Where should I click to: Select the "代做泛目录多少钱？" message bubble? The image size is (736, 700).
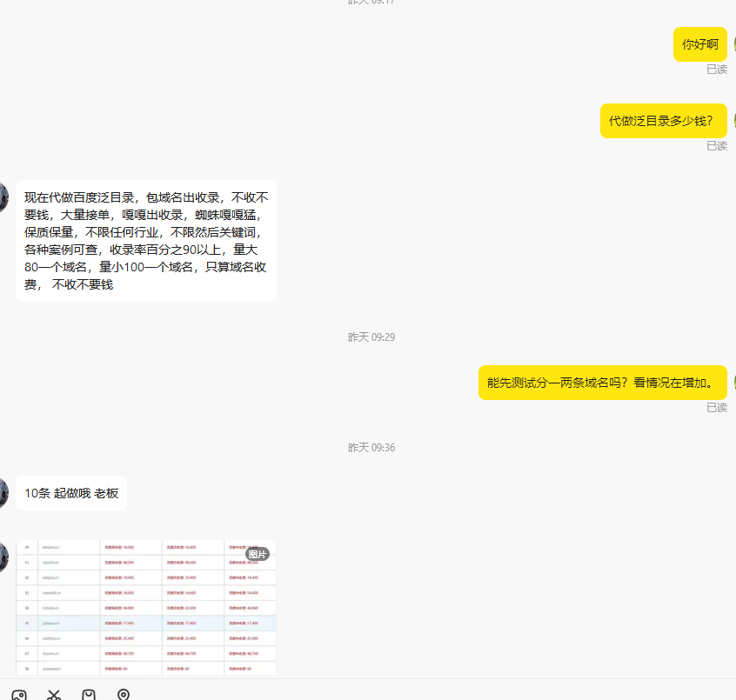[663, 121]
